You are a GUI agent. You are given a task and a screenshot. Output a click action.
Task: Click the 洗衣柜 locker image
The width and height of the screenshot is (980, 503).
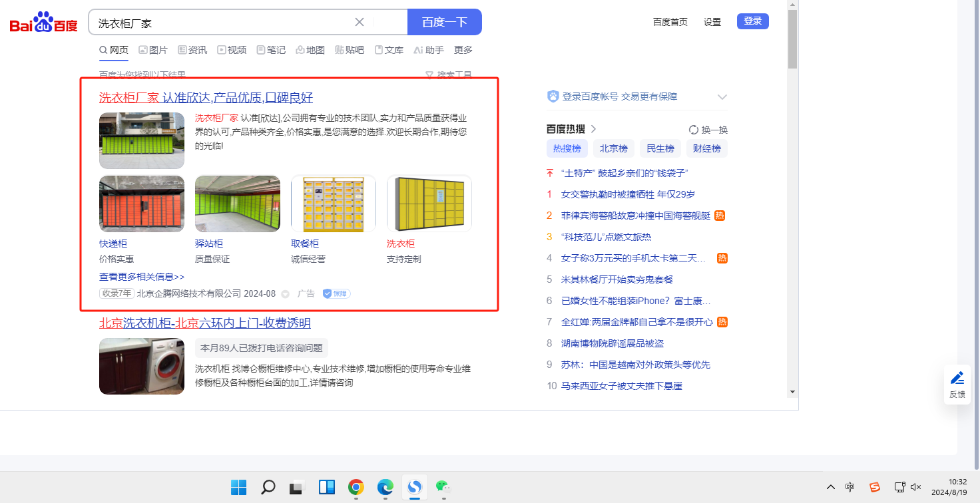(x=429, y=204)
